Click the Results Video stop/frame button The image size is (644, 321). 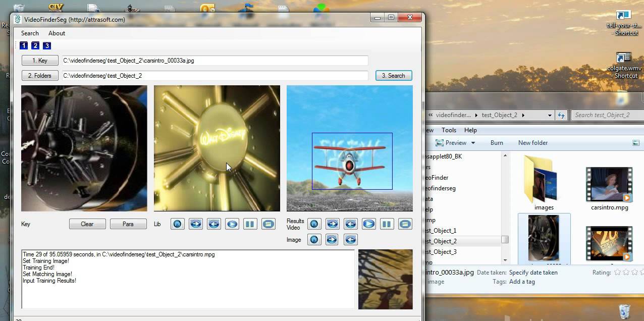click(x=405, y=224)
